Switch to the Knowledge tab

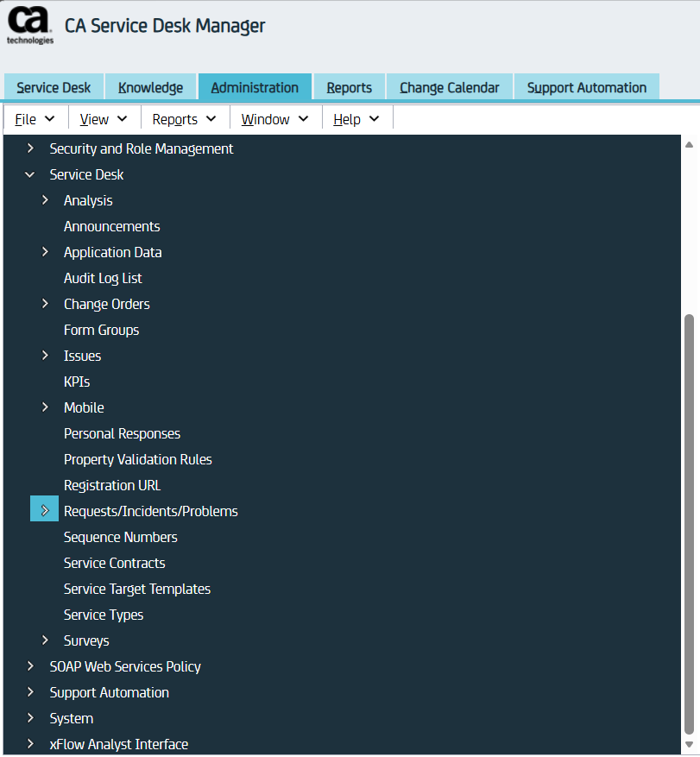click(150, 87)
